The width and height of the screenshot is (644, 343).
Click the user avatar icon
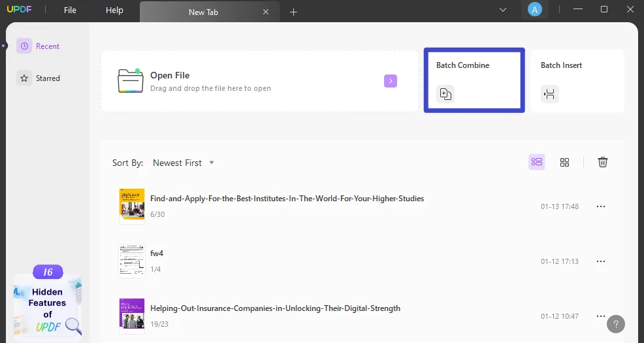click(x=535, y=10)
